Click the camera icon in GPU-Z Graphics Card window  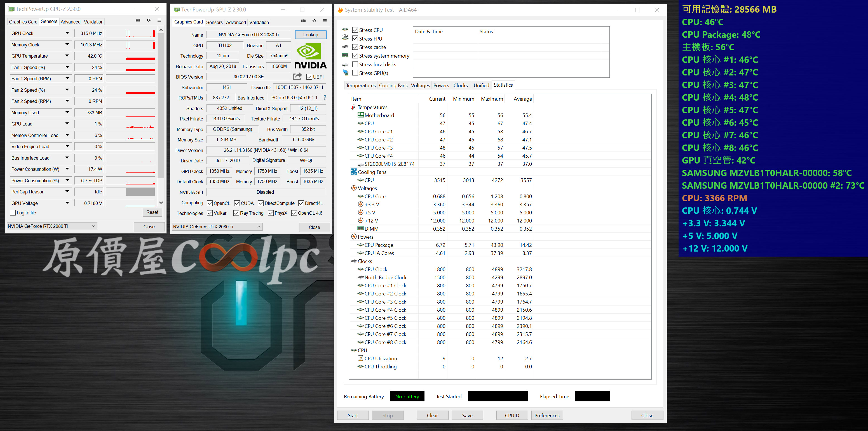tap(303, 21)
